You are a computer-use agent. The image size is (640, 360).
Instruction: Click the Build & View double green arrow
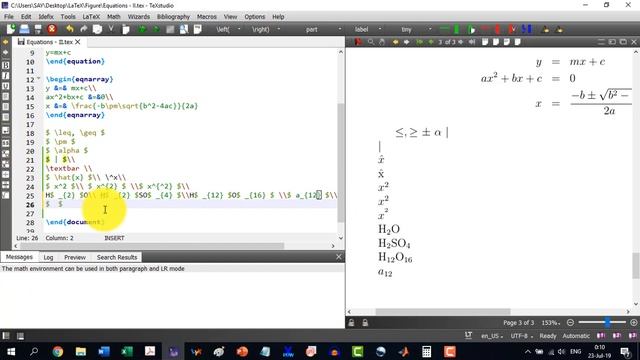pyautogui.click(x=142, y=29)
